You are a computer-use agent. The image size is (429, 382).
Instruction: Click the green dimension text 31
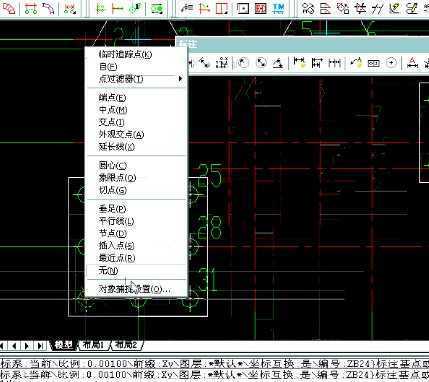207,279
